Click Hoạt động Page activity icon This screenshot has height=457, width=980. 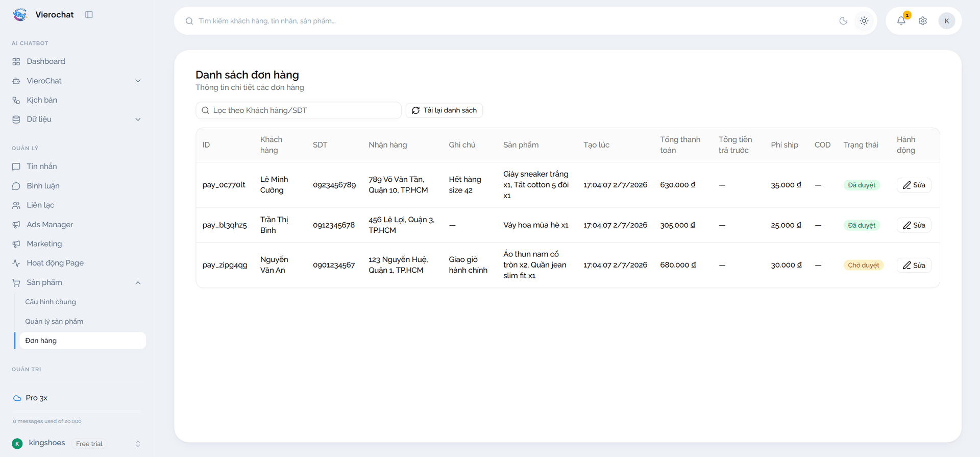16,263
